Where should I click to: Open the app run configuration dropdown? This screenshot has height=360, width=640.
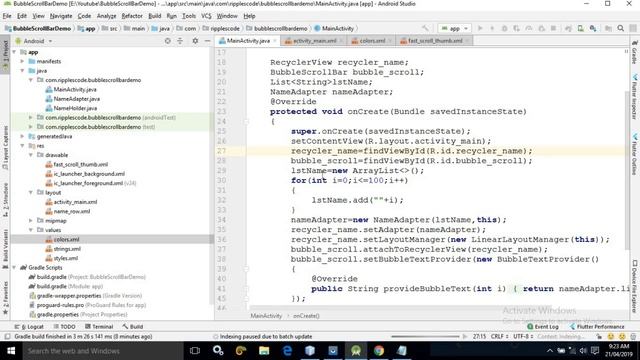(454, 28)
